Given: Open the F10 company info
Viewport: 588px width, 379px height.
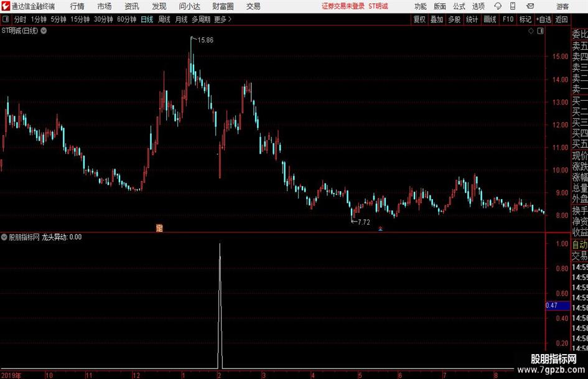Looking at the screenshot, I should [508, 19].
